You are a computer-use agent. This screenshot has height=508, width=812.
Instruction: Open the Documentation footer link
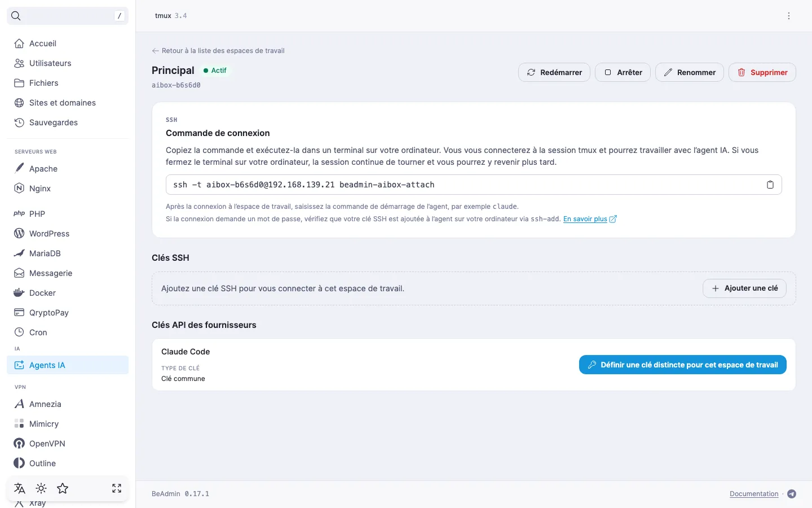coord(754,494)
